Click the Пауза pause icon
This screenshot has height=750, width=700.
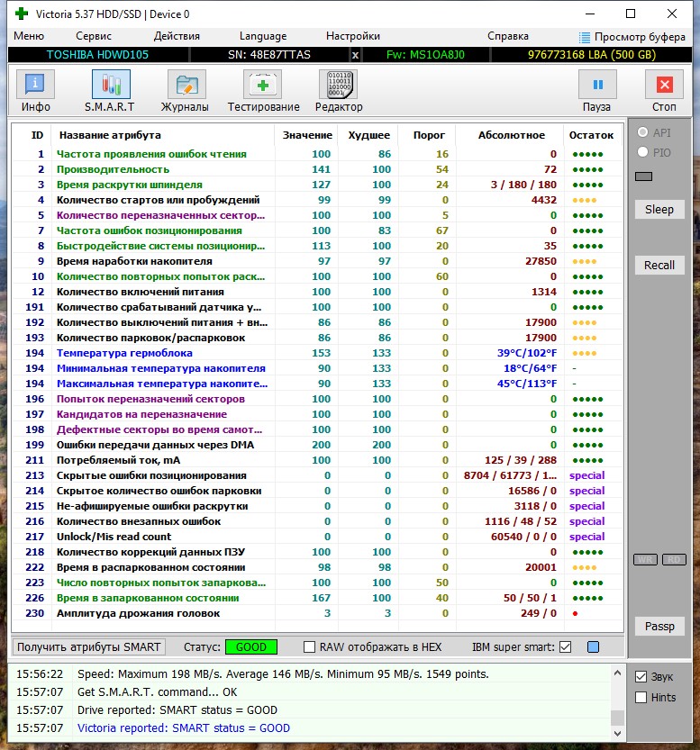[597, 85]
